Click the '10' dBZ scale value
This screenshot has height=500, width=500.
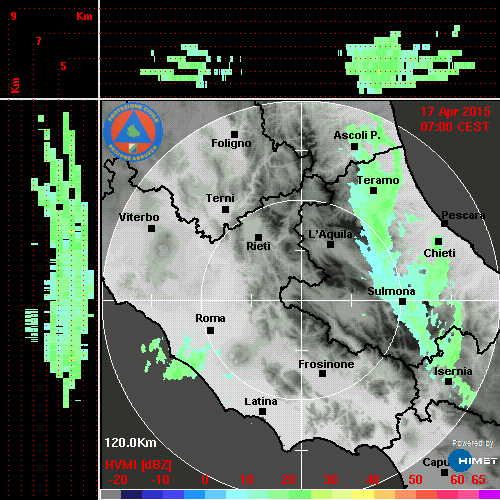[247, 480]
